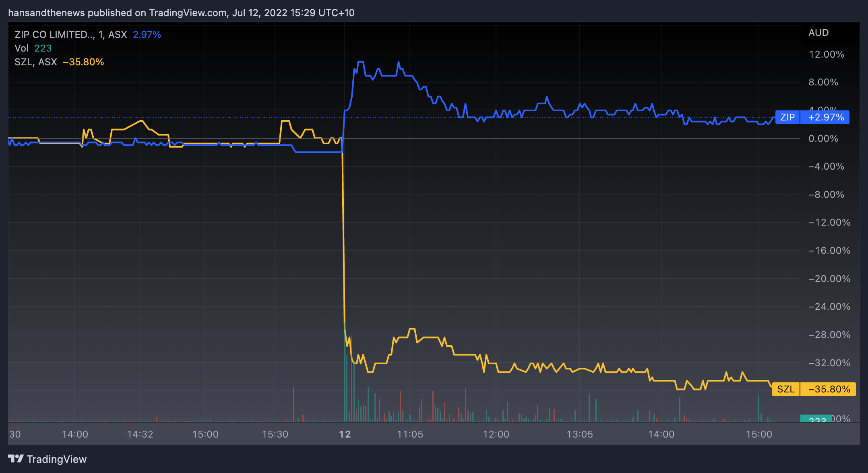Click the −20.00% price scale label

tap(829, 279)
